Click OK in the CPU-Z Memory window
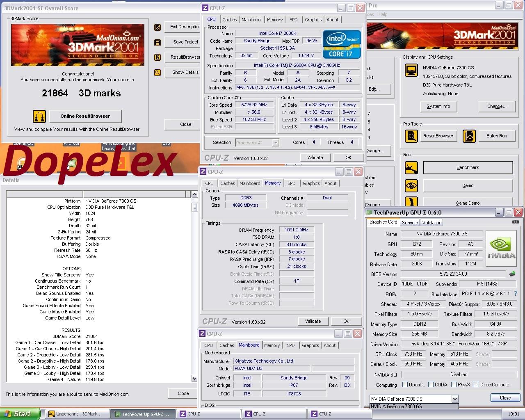Screen dimensions: 525x420 click(346, 321)
